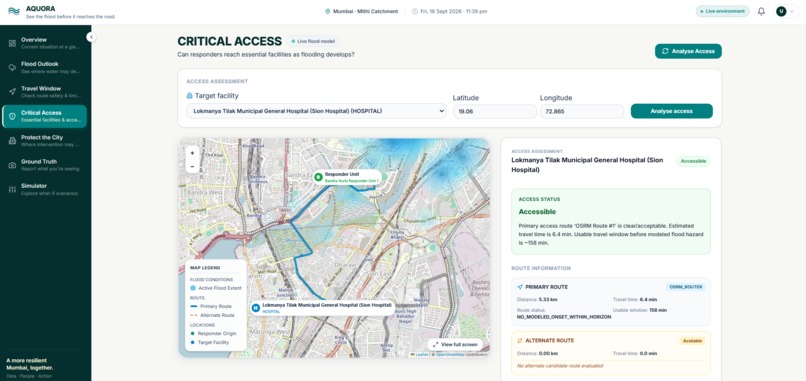Click the Alternate Route swap icon
806x381 pixels.
pyautogui.click(x=519, y=340)
